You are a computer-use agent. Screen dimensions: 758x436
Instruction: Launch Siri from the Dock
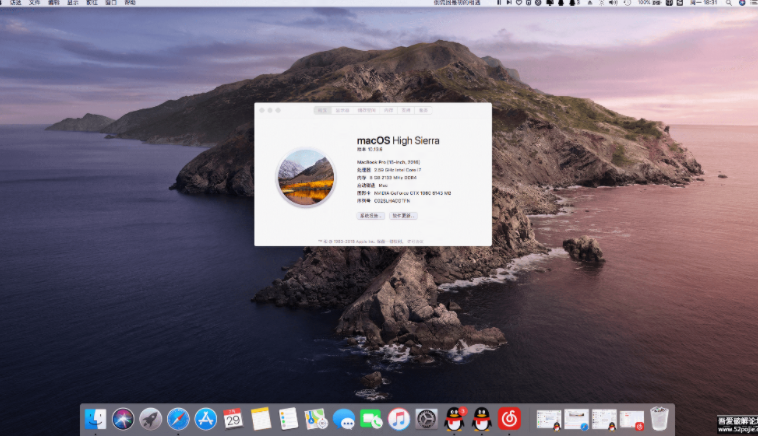(x=123, y=419)
